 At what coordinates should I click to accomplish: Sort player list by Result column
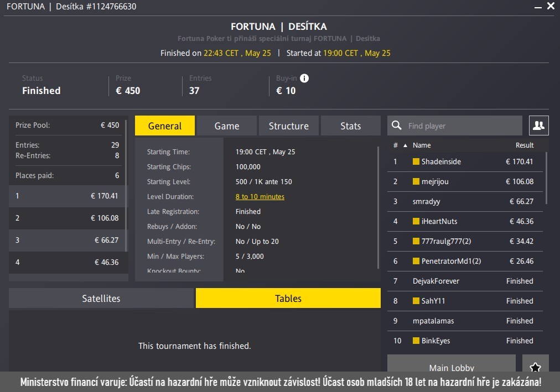coord(524,145)
